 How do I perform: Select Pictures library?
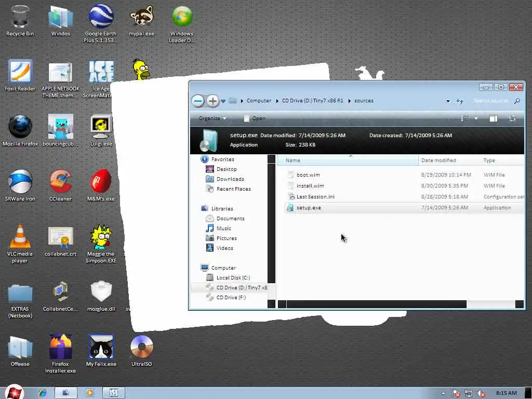point(227,238)
